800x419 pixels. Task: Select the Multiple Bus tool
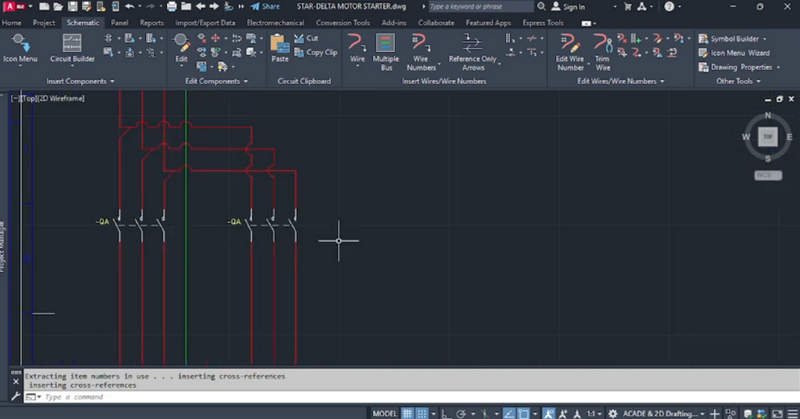(x=386, y=52)
